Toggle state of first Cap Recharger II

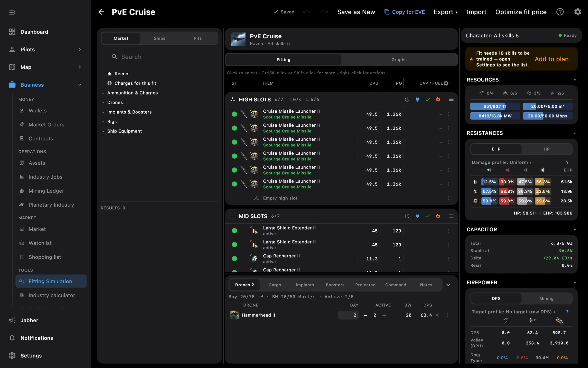[x=234, y=259]
